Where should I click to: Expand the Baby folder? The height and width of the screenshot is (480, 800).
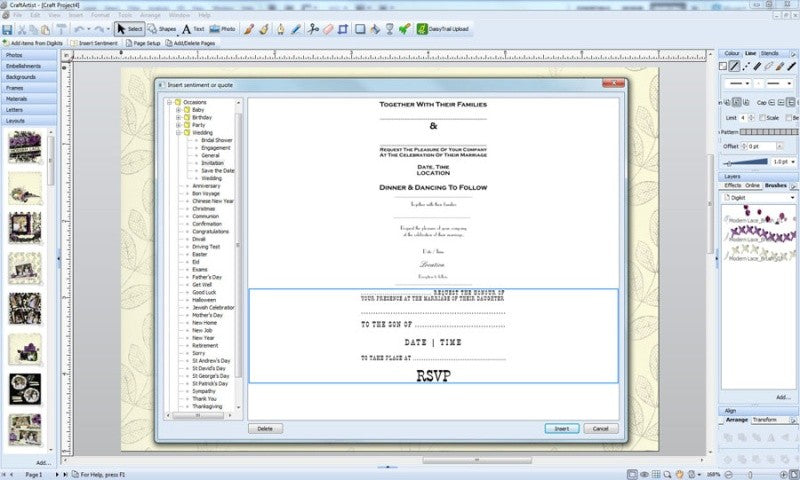(179, 110)
